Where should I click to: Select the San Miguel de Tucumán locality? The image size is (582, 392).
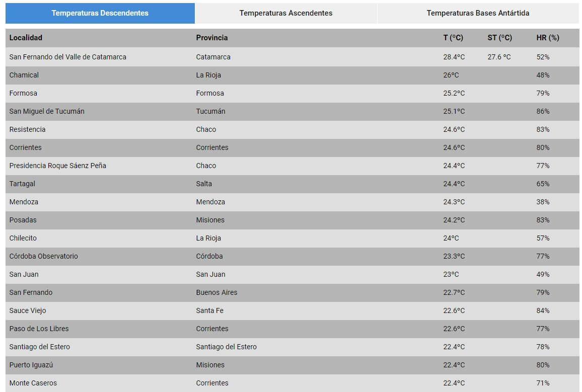(47, 111)
